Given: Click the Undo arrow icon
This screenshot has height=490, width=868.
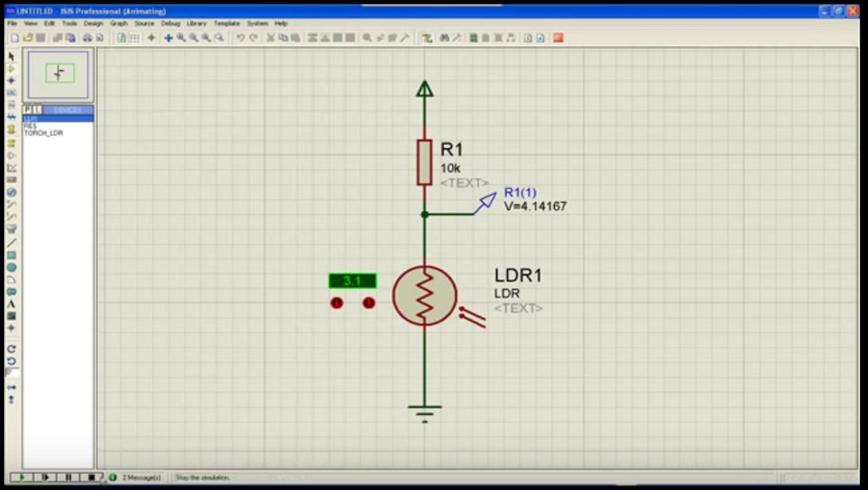Looking at the screenshot, I should tap(240, 38).
